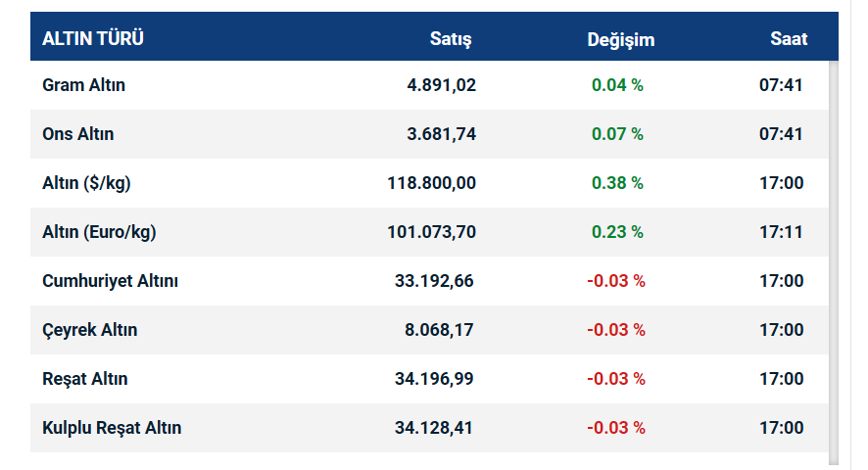Click the table's vertical scrollbar
The image size is (868, 470).
834,255
